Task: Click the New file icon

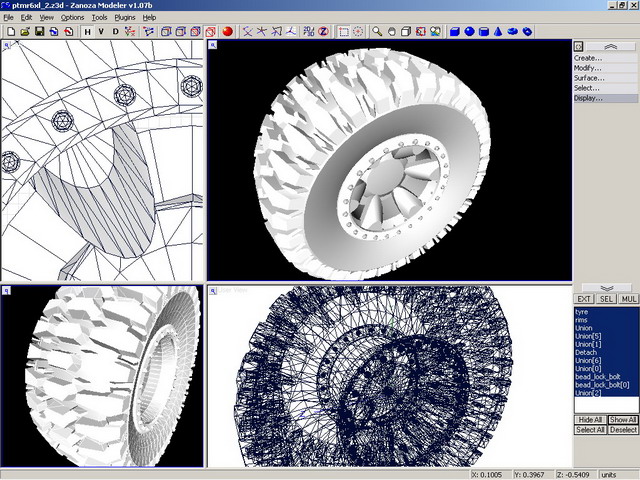Action: coord(10,32)
